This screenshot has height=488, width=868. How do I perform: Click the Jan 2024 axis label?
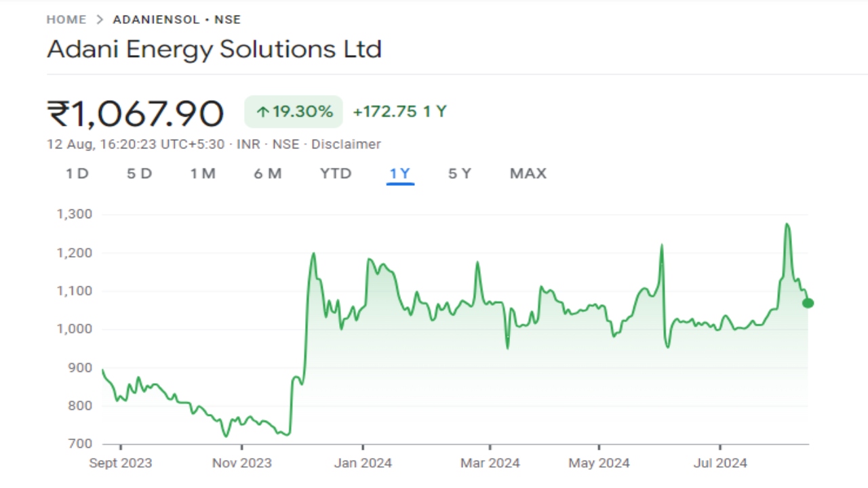363,464
